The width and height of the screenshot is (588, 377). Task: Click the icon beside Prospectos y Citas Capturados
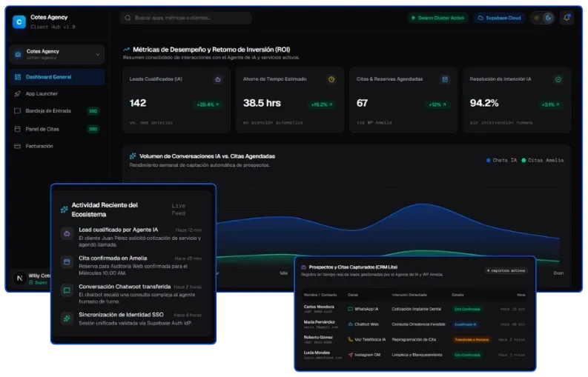pyautogui.click(x=304, y=267)
